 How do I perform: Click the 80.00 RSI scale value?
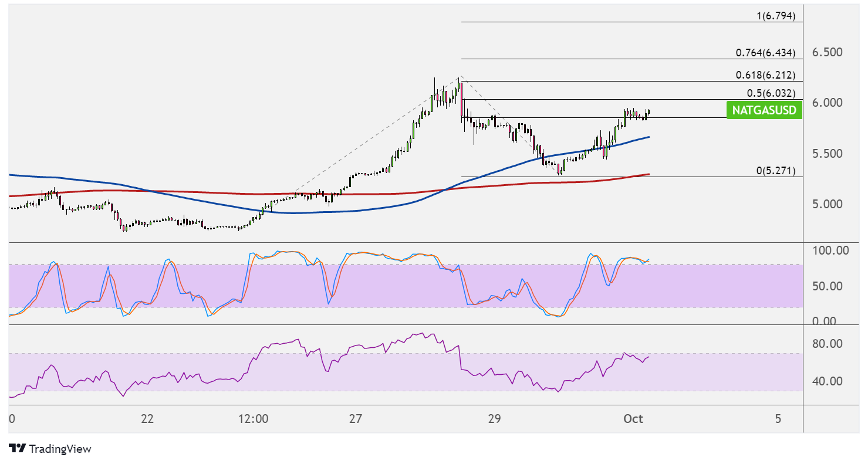[826, 343]
